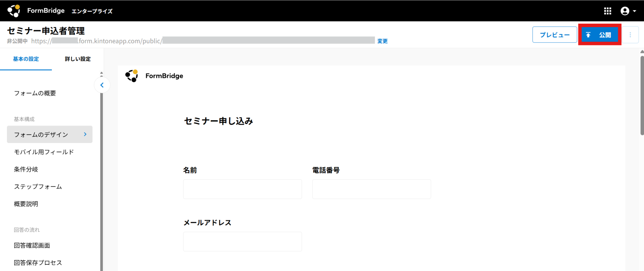
Task: Click the 電話番号 input field
Action: [x=371, y=189]
